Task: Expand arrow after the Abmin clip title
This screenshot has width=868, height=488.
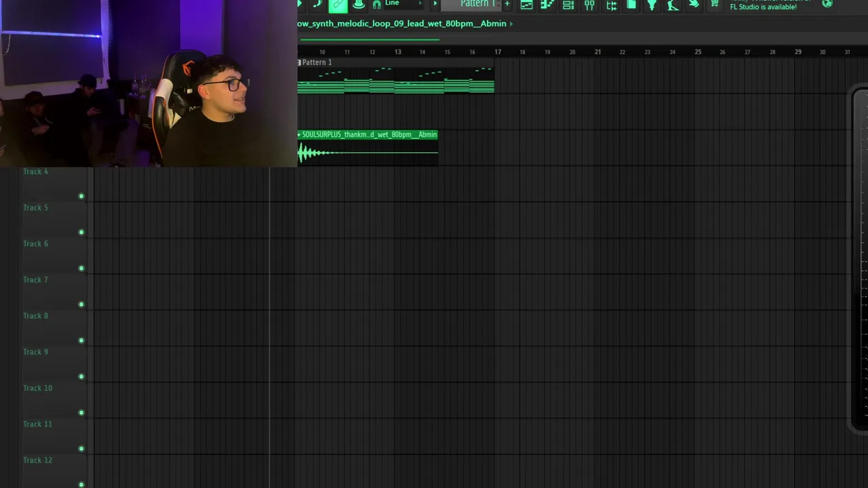Action: [x=511, y=24]
